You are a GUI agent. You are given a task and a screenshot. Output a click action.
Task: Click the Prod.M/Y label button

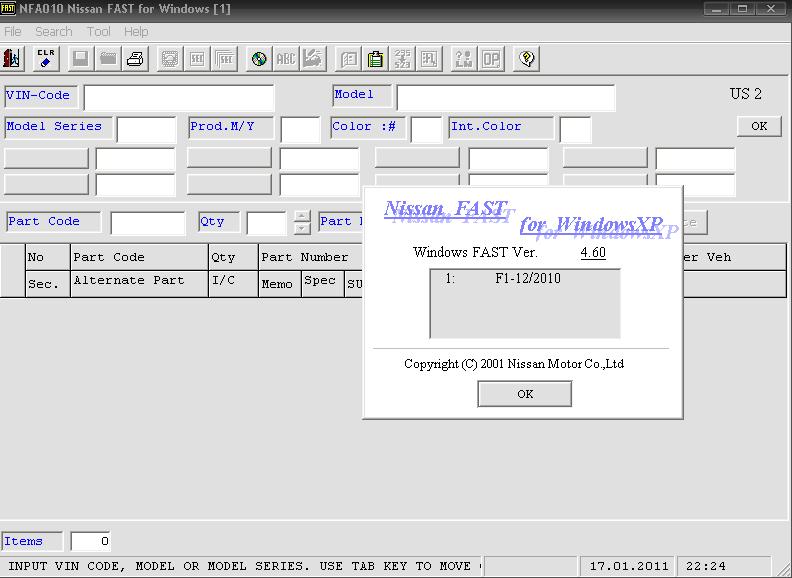click(231, 128)
